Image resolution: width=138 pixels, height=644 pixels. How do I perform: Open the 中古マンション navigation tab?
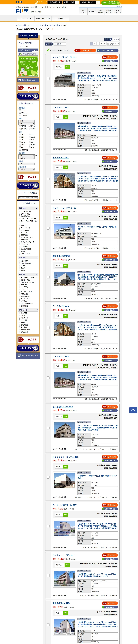coord(117,11)
